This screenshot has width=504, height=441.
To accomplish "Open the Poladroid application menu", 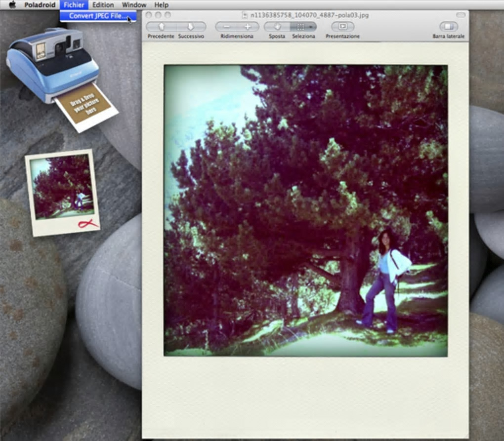I will pos(40,5).
